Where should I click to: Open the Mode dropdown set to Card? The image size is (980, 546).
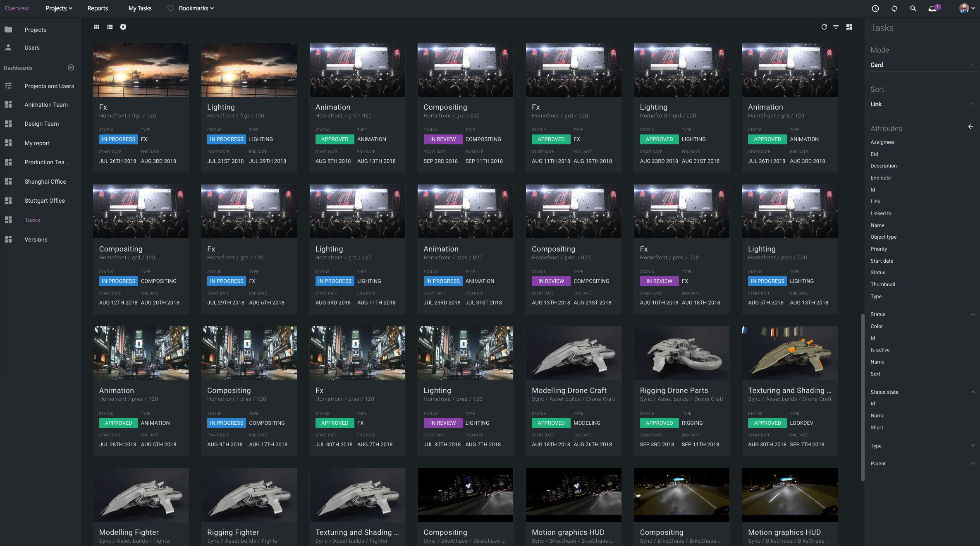tap(922, 65)
